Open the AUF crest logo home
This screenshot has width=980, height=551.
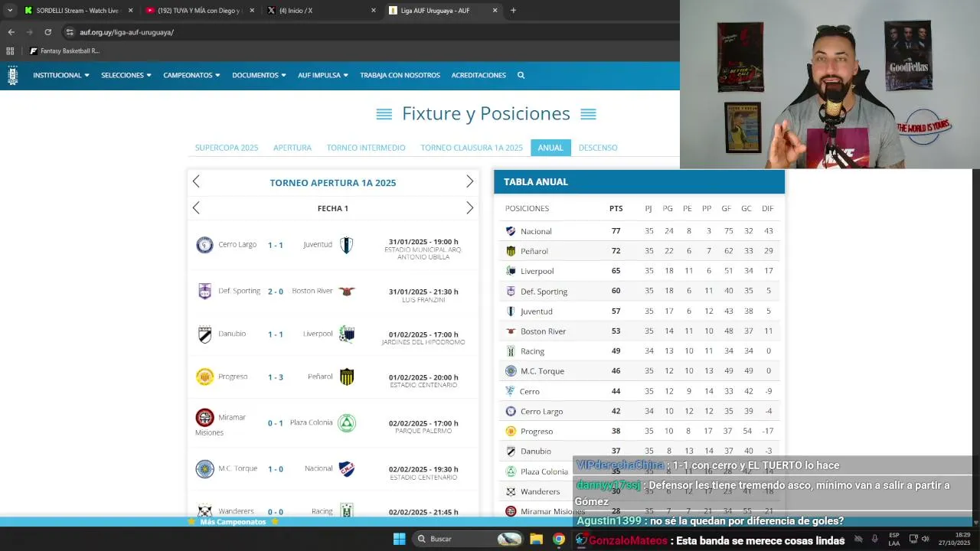(12, 75)
